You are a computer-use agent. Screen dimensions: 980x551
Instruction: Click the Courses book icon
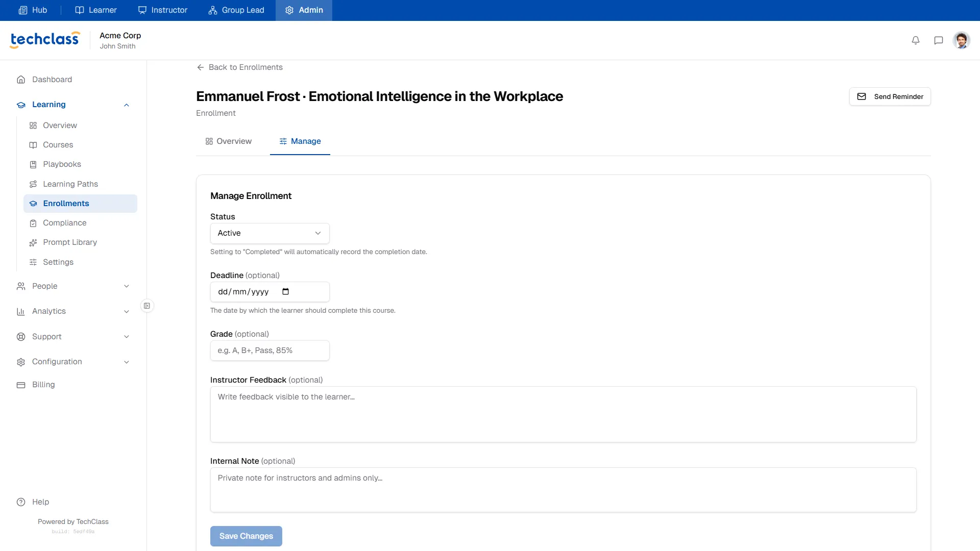(33, 145)
